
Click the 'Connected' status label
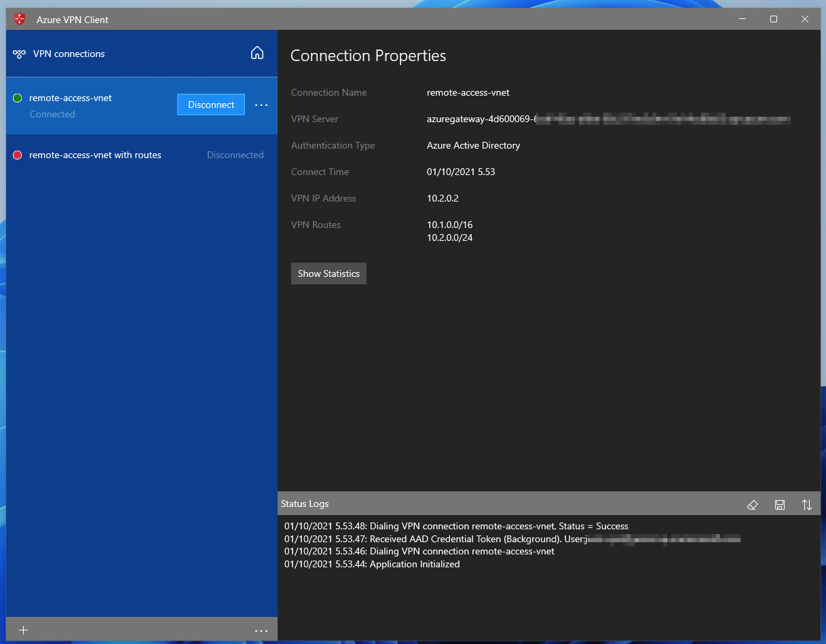(52, 114)
